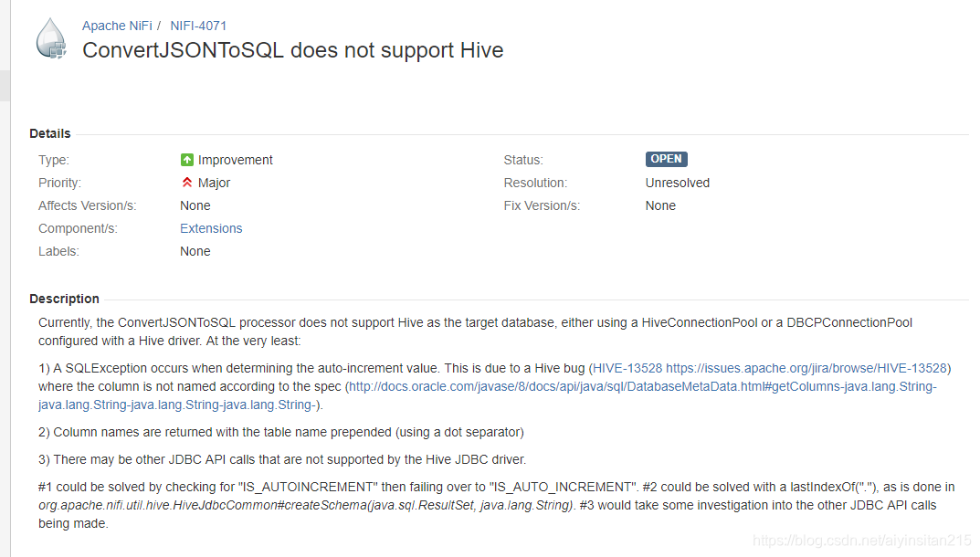Select the Unresolved resolution value
The height and width of the screenshot is (557, 980).
678,183
